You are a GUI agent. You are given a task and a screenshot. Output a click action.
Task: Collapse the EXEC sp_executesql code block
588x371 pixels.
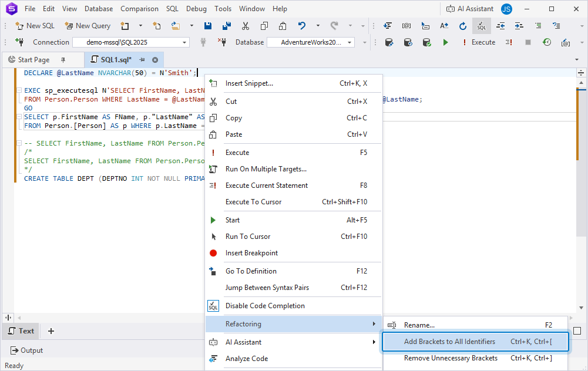[19, 90]
